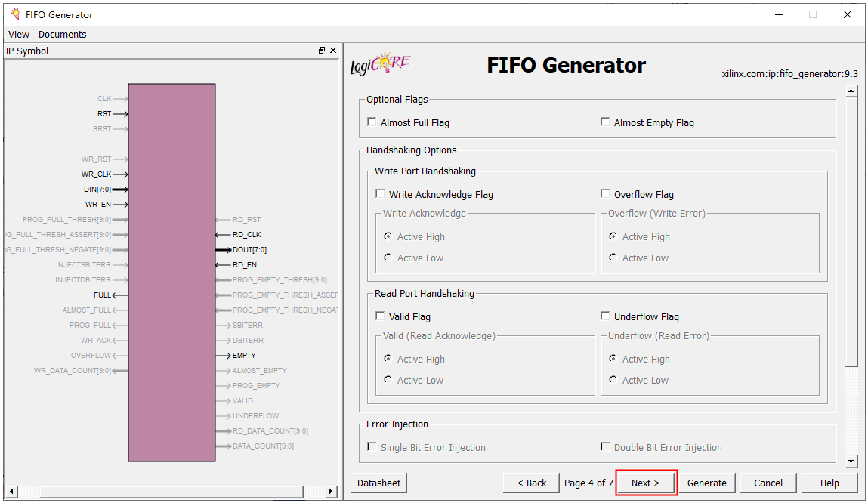Click the FIFO Generator title bar icon
This screenshot has width=868, height=503.
15,14
